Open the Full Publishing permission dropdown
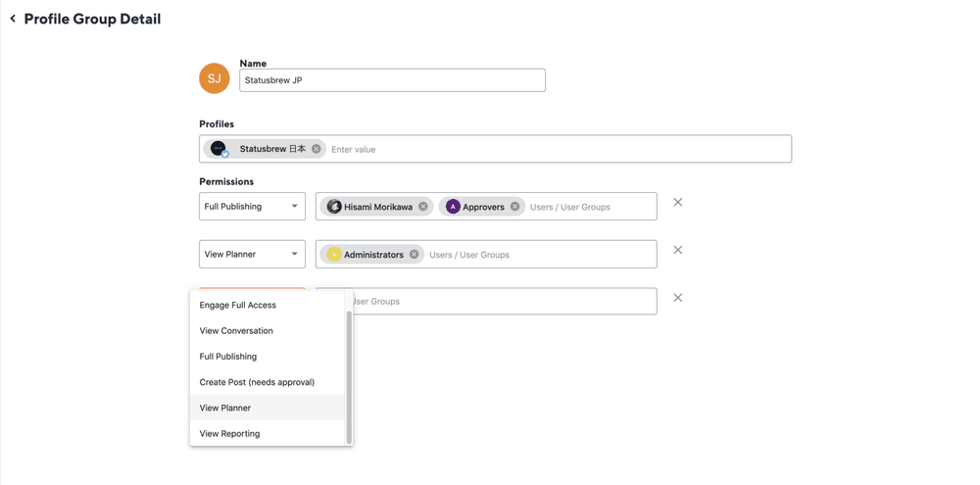 click(252, 207)
